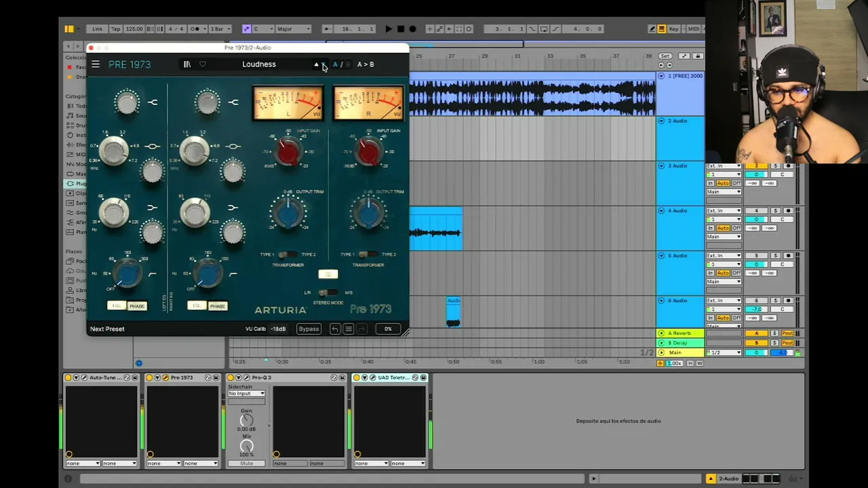Click the transport Record button
Screen dimensions: 868x488
point(412,29)
